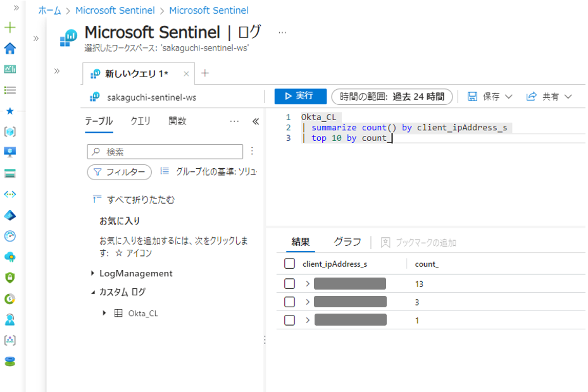Expand the collapsed query pane chevron
Screen dimensions: 588x392
tap(56, 71)
